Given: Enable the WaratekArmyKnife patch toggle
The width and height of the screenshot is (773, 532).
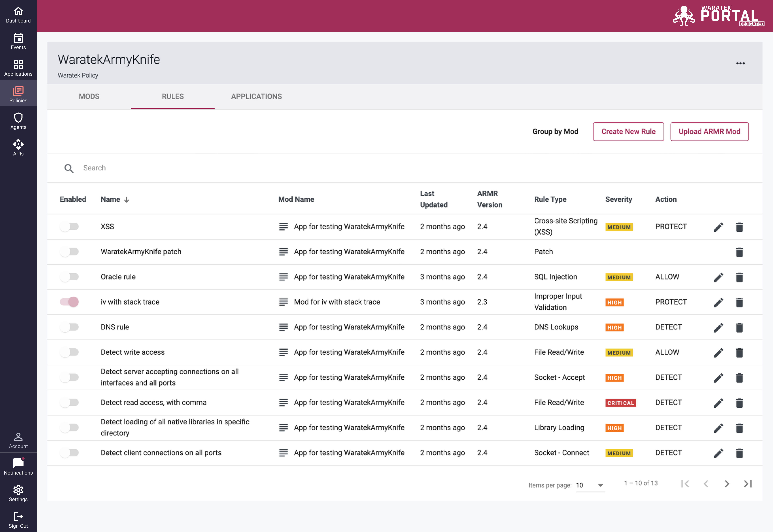Looking at the screenshot, I should pos(69,252).
